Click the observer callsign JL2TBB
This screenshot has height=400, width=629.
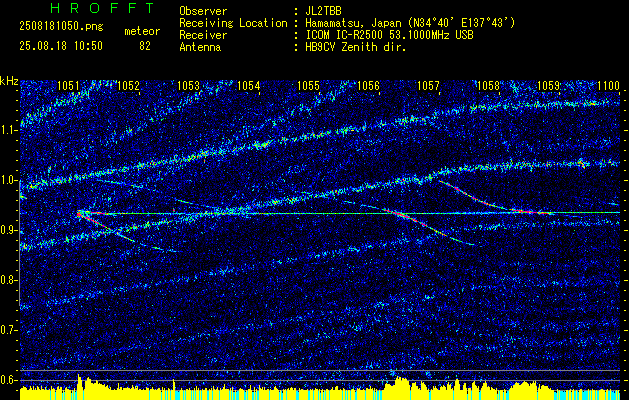click(323, 11)
